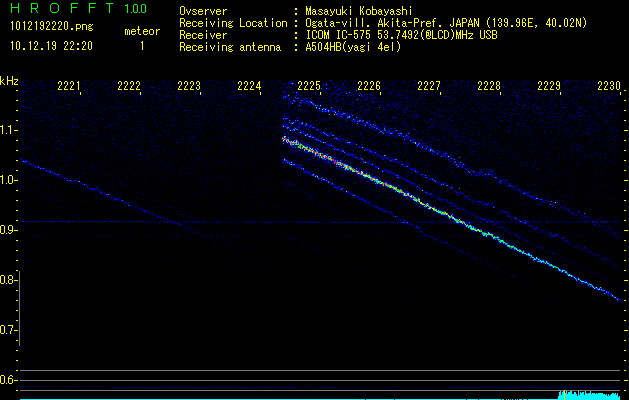Click the meteor label
The width and height of the screenshot is (629, 400).
point(142,31)
